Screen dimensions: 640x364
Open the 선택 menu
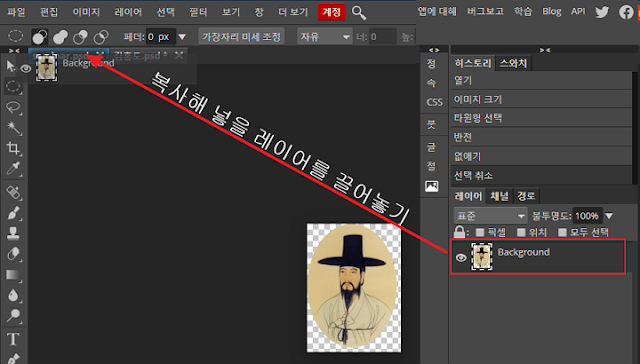(x=165, y=12)
